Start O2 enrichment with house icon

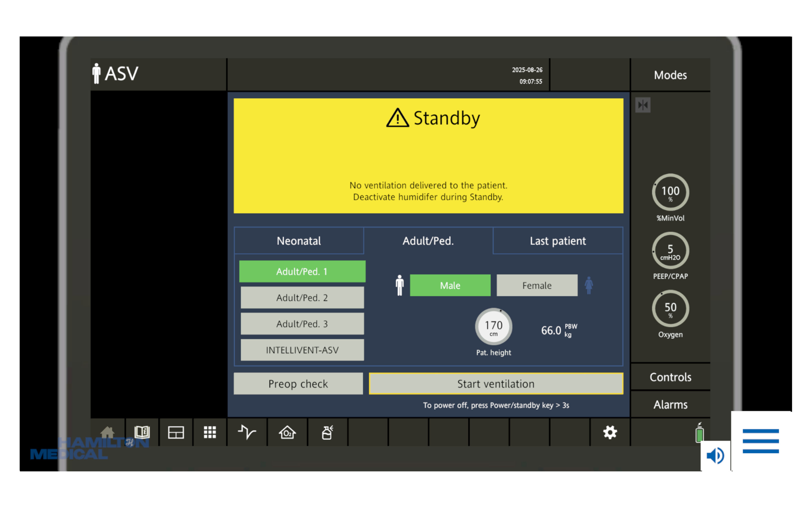click(287, 432)
